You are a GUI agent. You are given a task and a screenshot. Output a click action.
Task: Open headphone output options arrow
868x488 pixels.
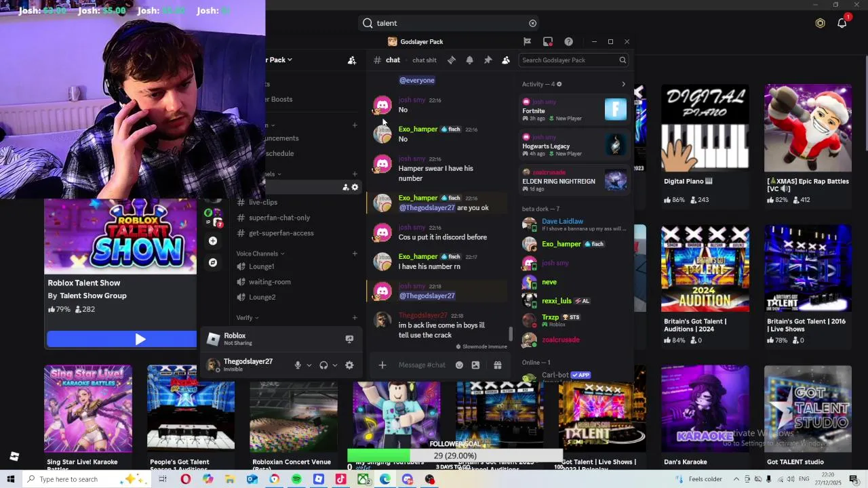point(335,365)
